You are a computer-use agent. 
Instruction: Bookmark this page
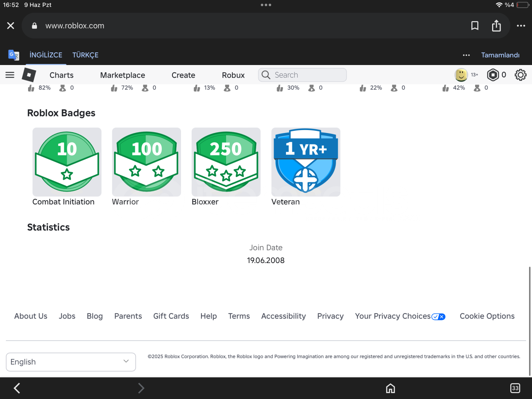coord(475,25)
